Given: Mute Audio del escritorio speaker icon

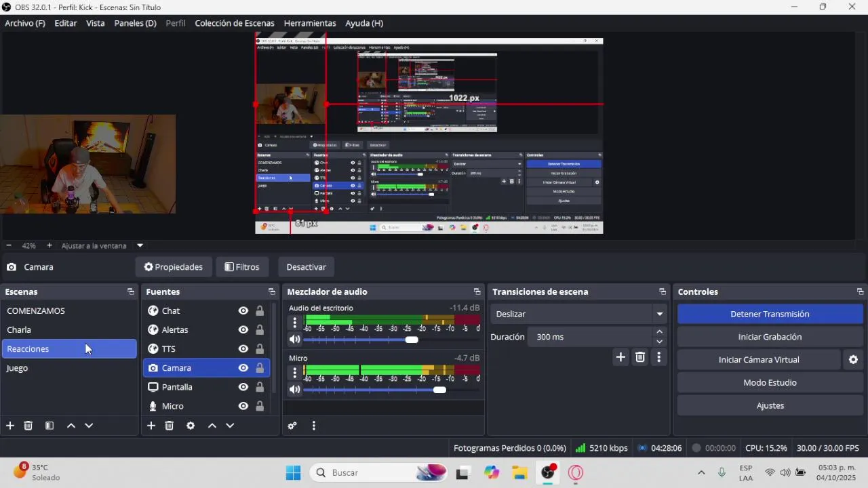Looking at the screenshot, I should coord(294,340).
